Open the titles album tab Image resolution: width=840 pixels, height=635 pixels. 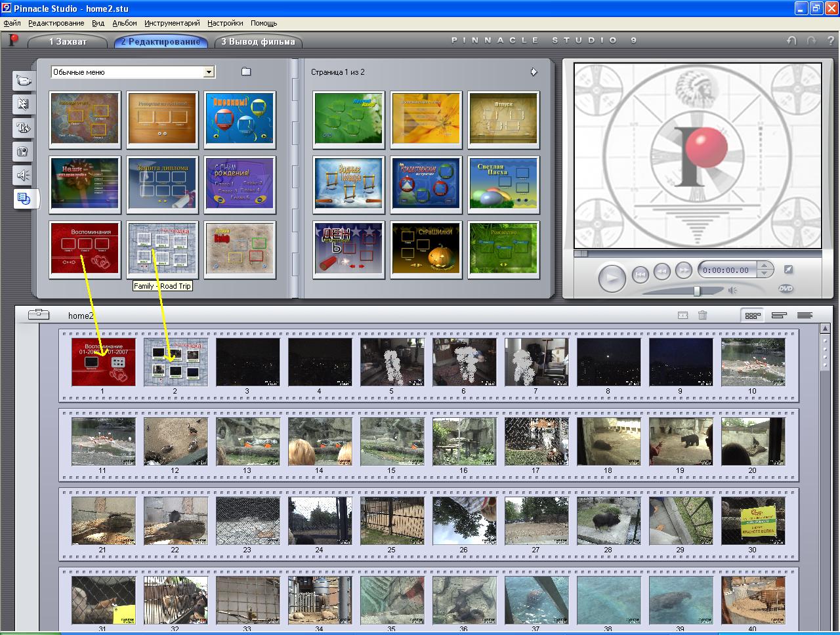[23, 128]
